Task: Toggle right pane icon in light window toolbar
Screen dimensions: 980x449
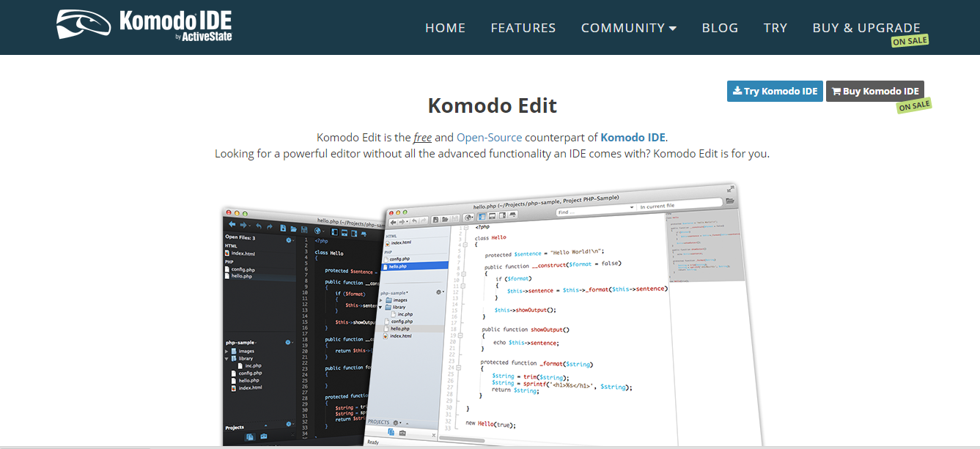Action: 502,215
